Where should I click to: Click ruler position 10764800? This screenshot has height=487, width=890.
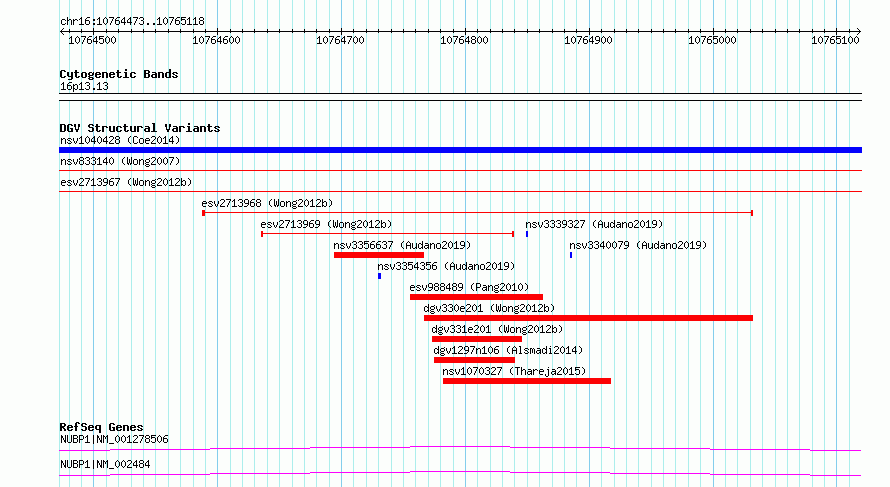(464, 40)
